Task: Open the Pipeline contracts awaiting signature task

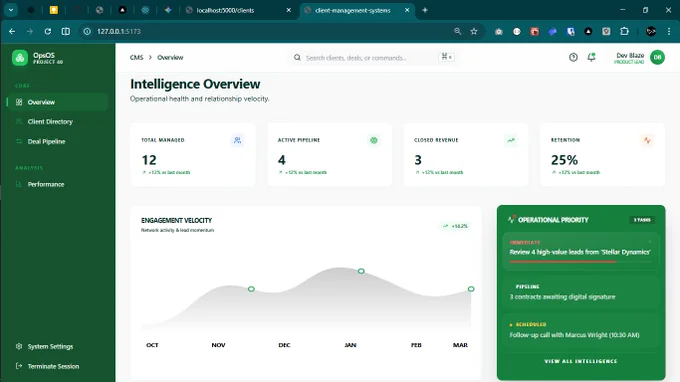Action: (581, 292)
